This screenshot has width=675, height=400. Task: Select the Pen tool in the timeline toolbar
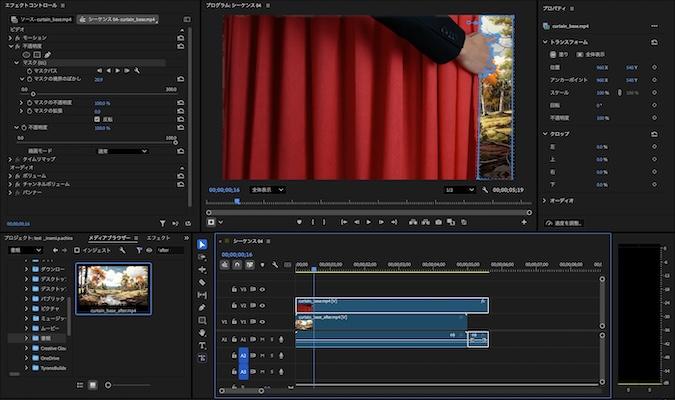202,308
